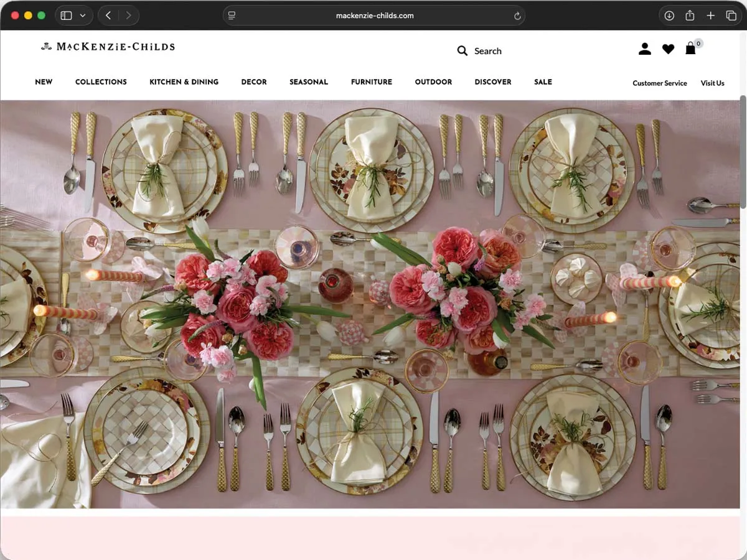Open the shopping bag cart
This screenshot has height=560, width=747.
tap(690, 49)
